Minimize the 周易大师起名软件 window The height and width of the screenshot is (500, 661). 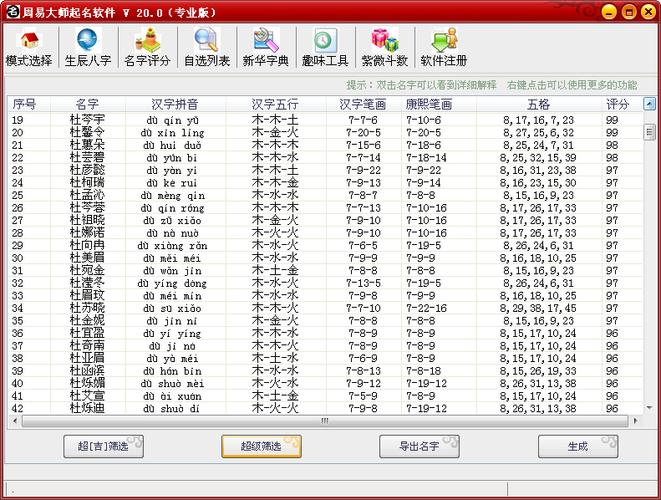pyautogui.click(x=609, y=11)
